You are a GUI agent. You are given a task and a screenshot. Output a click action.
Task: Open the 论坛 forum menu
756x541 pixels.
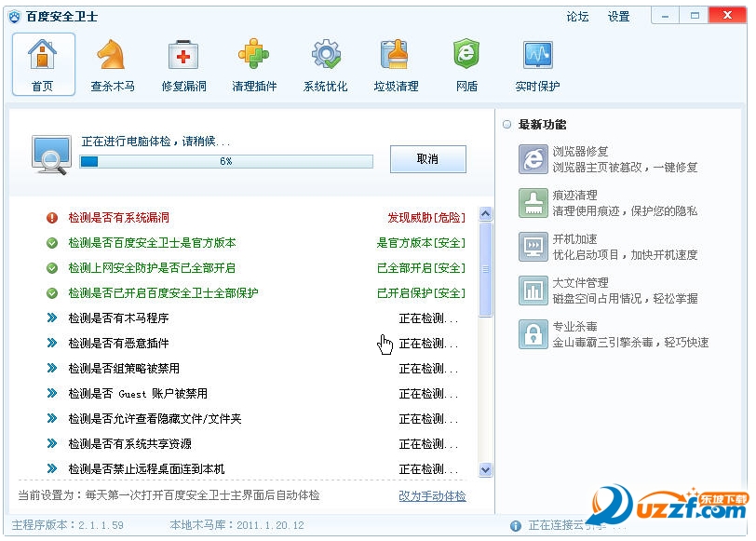[x=577, y=17]
